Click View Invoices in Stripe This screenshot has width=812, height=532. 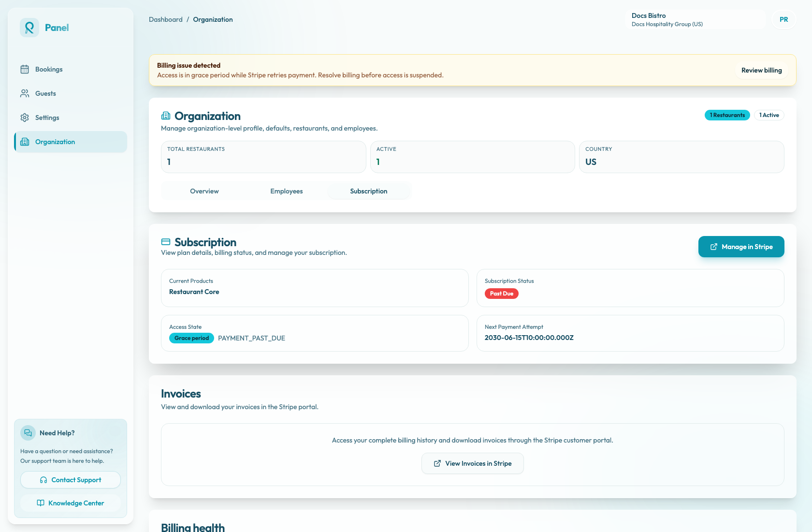click(473, 463)
